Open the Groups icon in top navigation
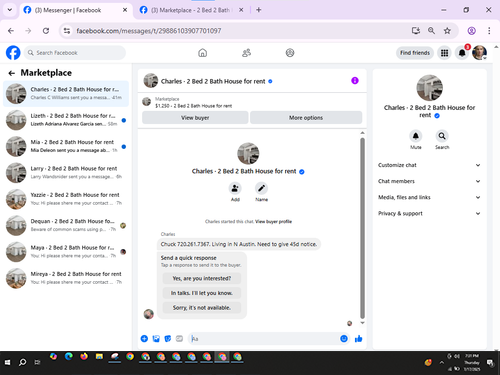 point(290,53)
